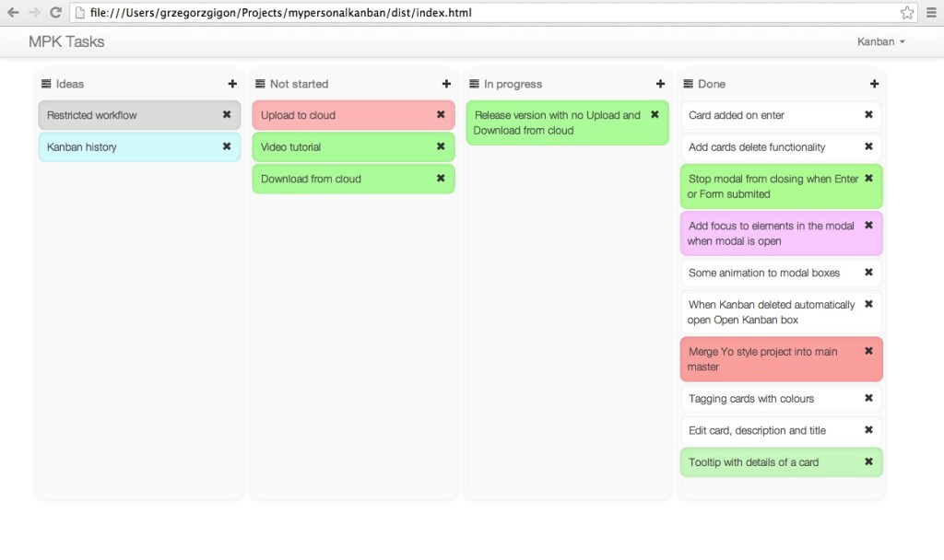Select the address bar URL field

(369, 13)
